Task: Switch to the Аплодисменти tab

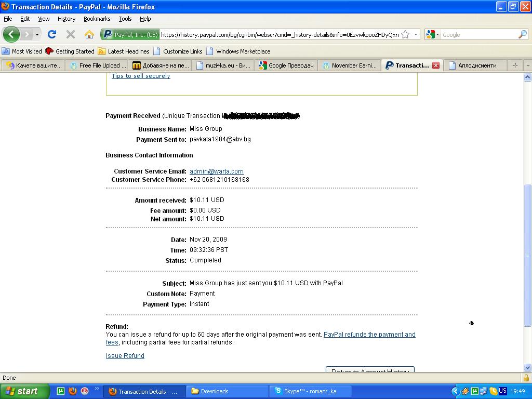Action: coord(476,65)
